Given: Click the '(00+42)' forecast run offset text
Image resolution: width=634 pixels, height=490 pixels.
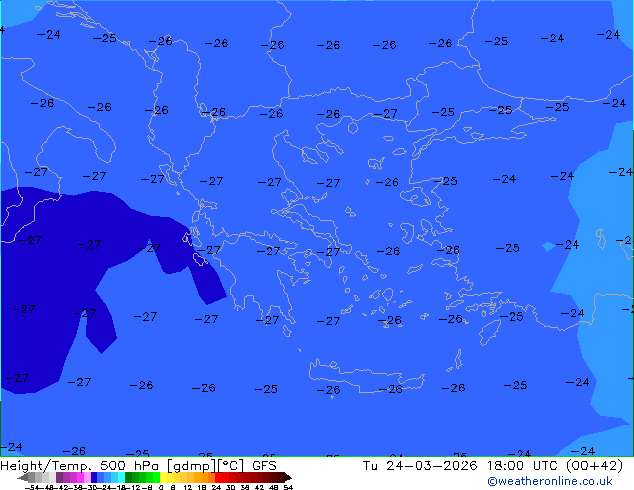Looking at the screenshot, I should coord(594,466).
